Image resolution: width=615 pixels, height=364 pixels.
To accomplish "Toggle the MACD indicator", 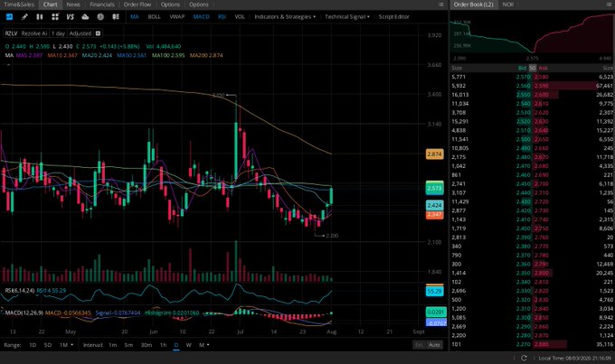I will pyautogui.click(x=201, y=16).
